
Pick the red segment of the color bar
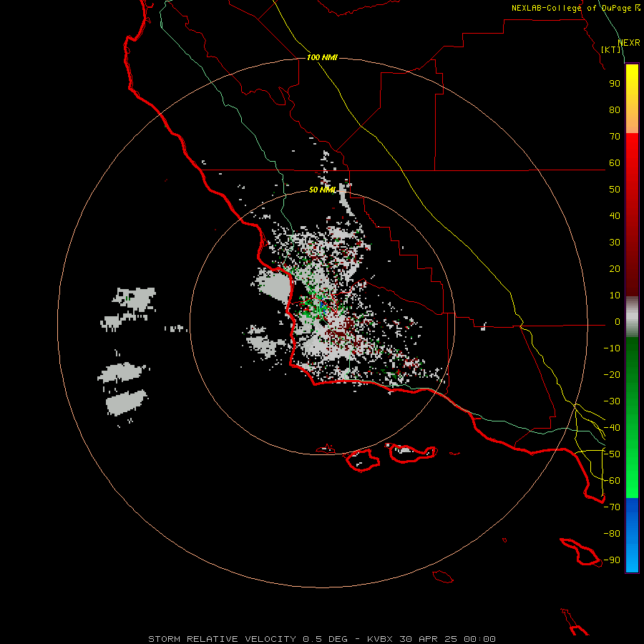click(x=632, y=215)
